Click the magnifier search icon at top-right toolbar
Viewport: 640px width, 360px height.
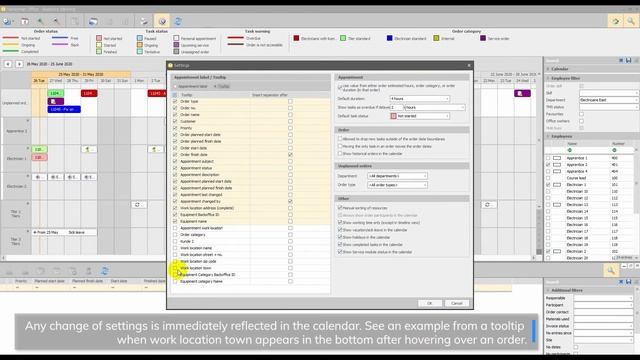(x=631, y=21)
